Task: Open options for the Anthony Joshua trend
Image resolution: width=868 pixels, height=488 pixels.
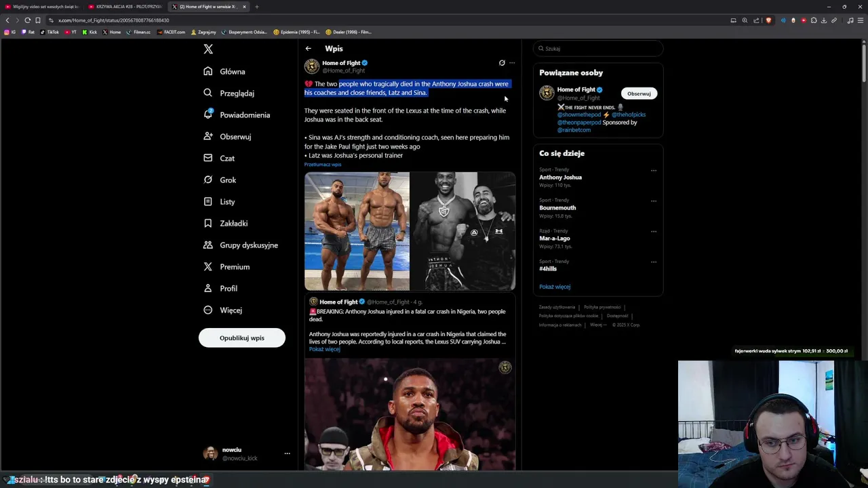Action: click(x=654, y=170)
